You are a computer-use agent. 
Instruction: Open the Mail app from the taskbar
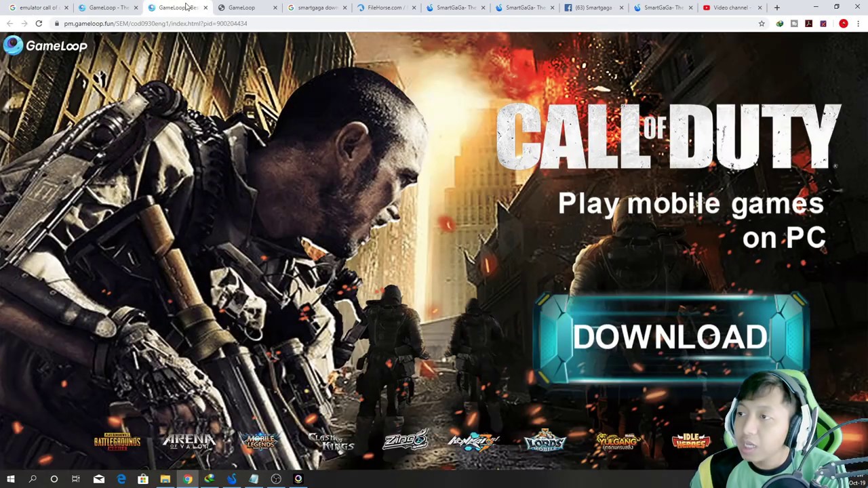point(98,479)
